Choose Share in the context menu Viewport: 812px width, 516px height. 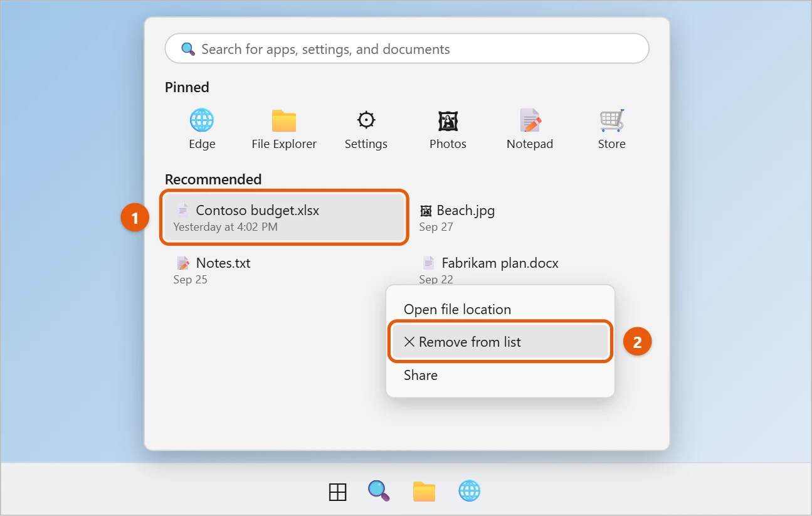click(x=500, y=375)
